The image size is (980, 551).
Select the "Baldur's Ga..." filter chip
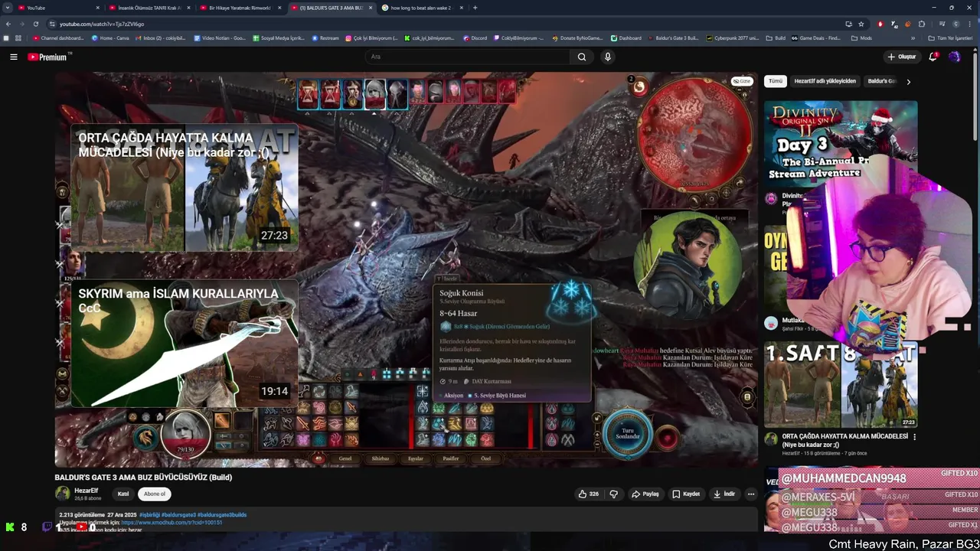pos(880,81)
